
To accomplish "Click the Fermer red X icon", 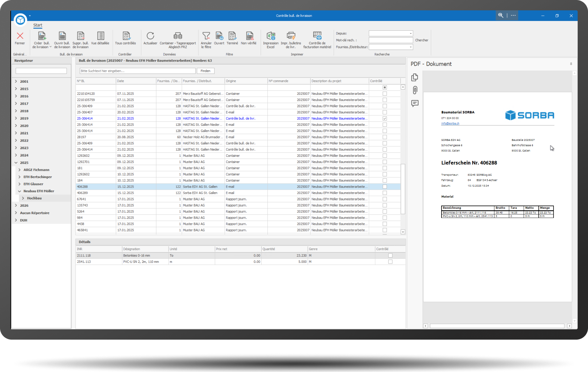I will (x=20, y=36).
